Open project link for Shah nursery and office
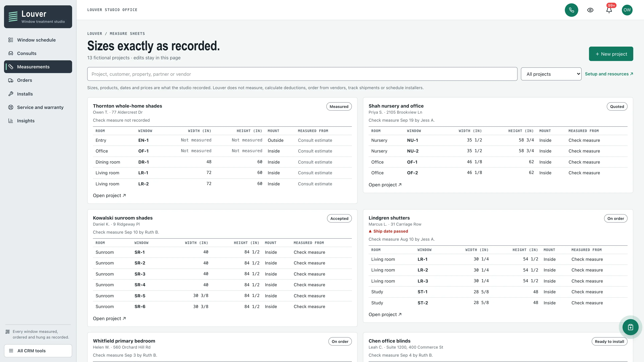This screenshot has width=644, height=362. [x=385, y=185]
